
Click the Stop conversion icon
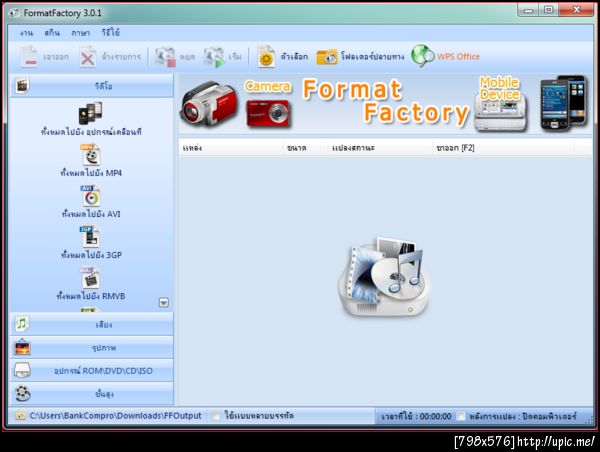pos(165,57)
